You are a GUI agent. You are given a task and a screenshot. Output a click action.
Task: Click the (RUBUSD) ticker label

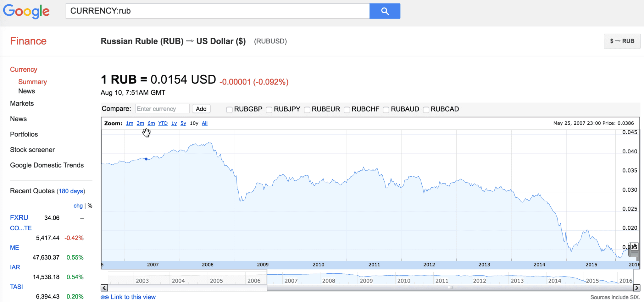pyautogui.click(x=270, y=41)
